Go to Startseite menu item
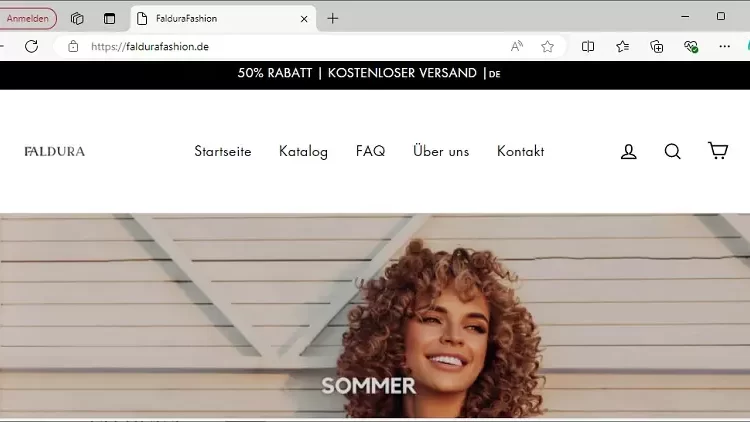This screenshot has height=422, width=750. point(222,151)
